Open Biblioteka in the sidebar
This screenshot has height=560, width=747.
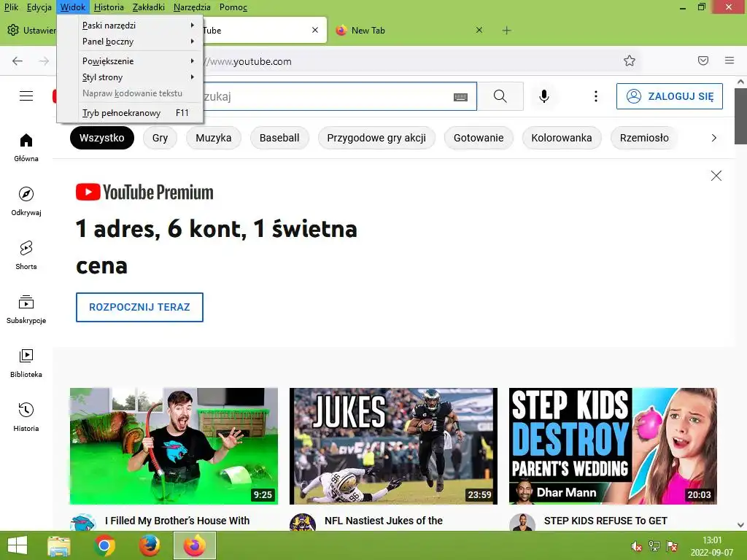point(26,363)
